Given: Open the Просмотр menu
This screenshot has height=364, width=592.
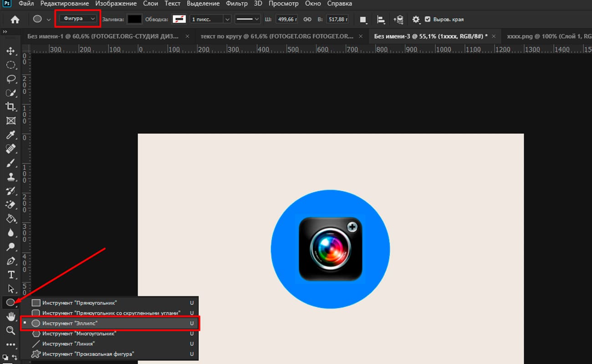Looking at the screenshot, I should click(x=284, y=4).
